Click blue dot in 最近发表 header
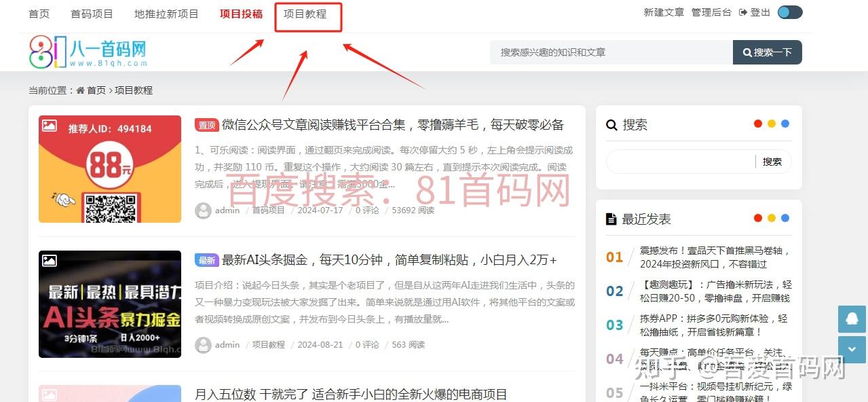The height and width of the screenshot is (402, 868). pos(785,218)
